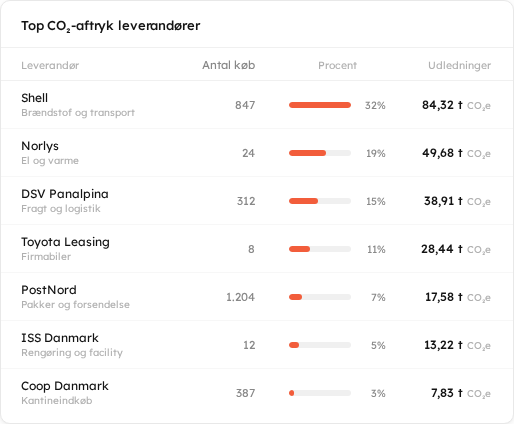Select Coop Danmark supplier name
Viewport: 514px width, 424px height.
[65, 386]
